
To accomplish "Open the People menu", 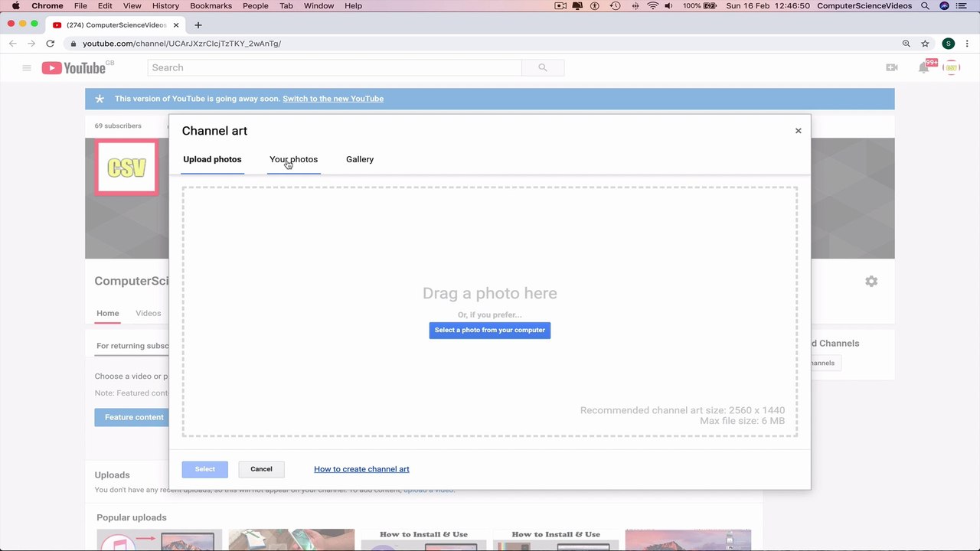I will 256,6.
